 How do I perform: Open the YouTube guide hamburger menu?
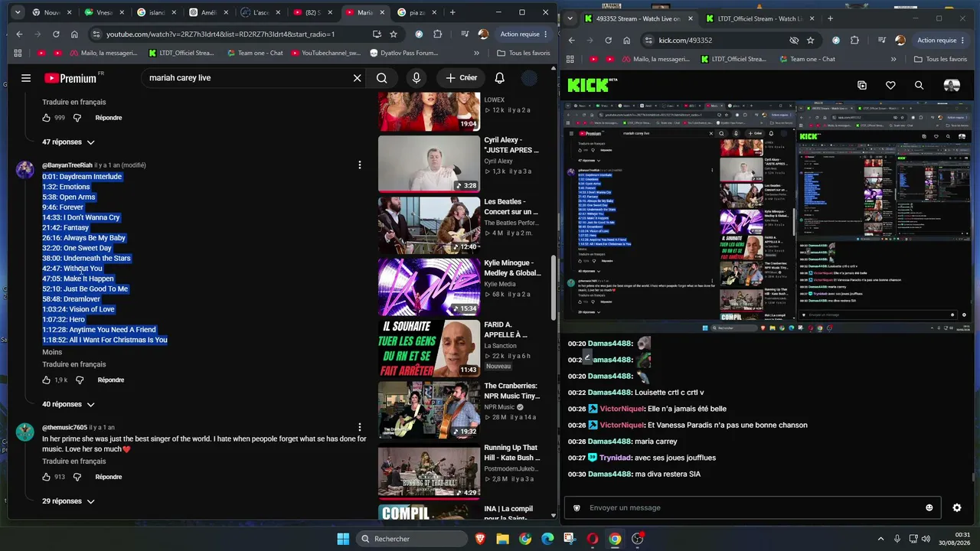26,78
